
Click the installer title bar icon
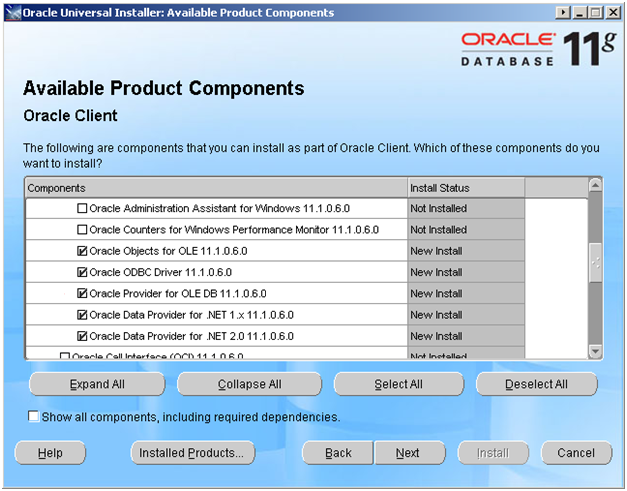(13, 13)
